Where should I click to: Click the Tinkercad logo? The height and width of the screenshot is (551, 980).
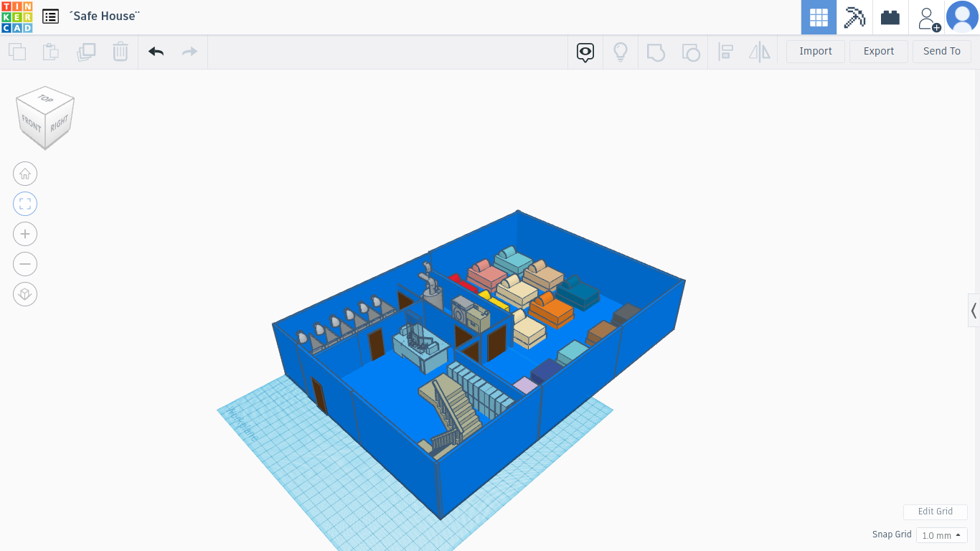17,17
